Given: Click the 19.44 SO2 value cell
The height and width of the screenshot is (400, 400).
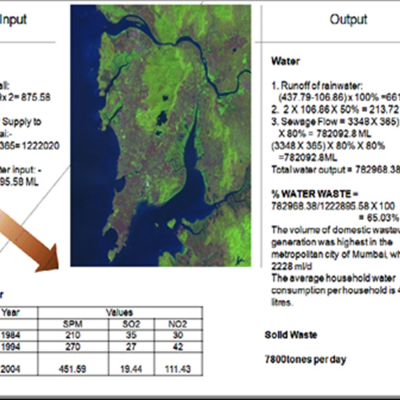Looking at the screenshot, I should [x=131, y=369].
